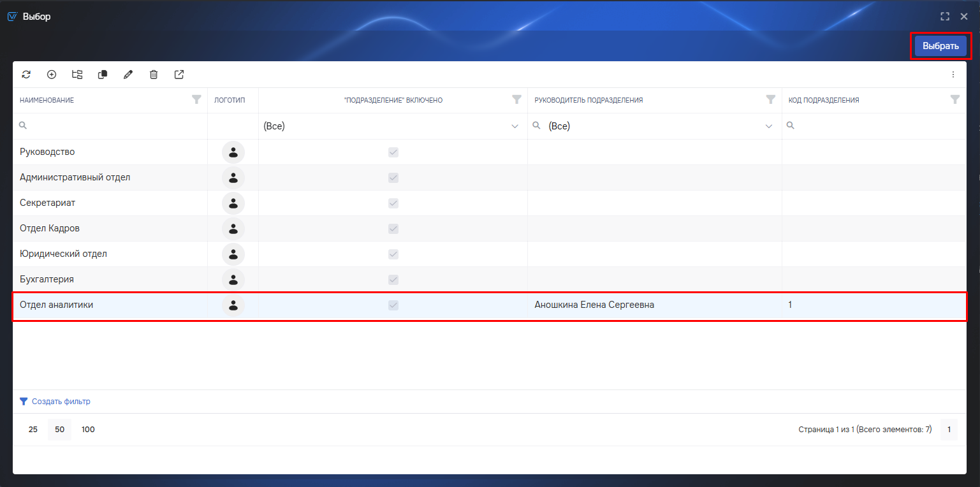Image resolution: width=980 pixels, height=487 pixels.
Task: Click the logo avatar in Отдел Кадров row
Action: point(233,229)
